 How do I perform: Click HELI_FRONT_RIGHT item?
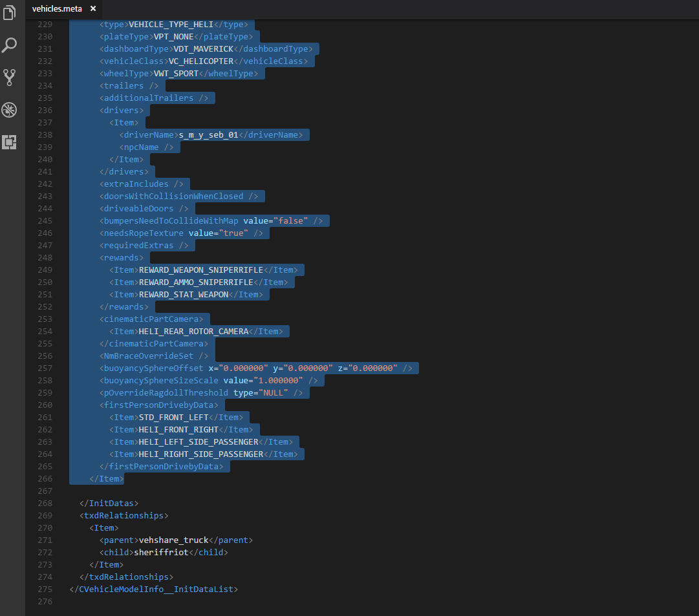178,430
